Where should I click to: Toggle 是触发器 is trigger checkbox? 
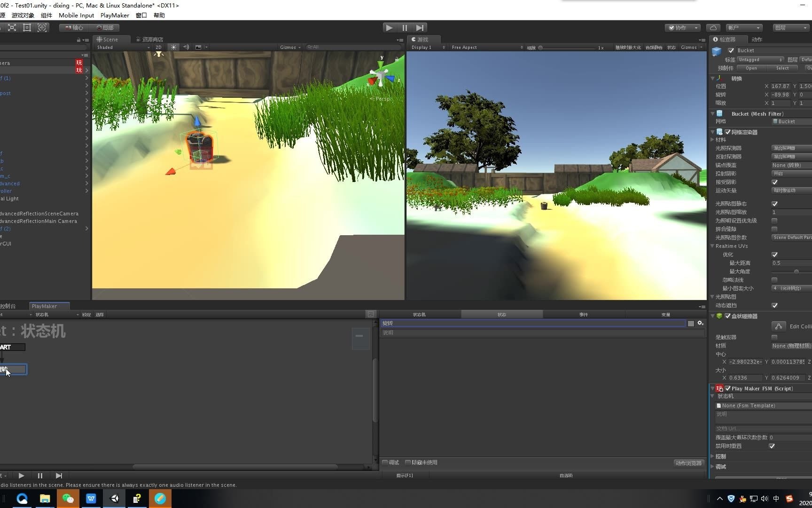[774, 337]
